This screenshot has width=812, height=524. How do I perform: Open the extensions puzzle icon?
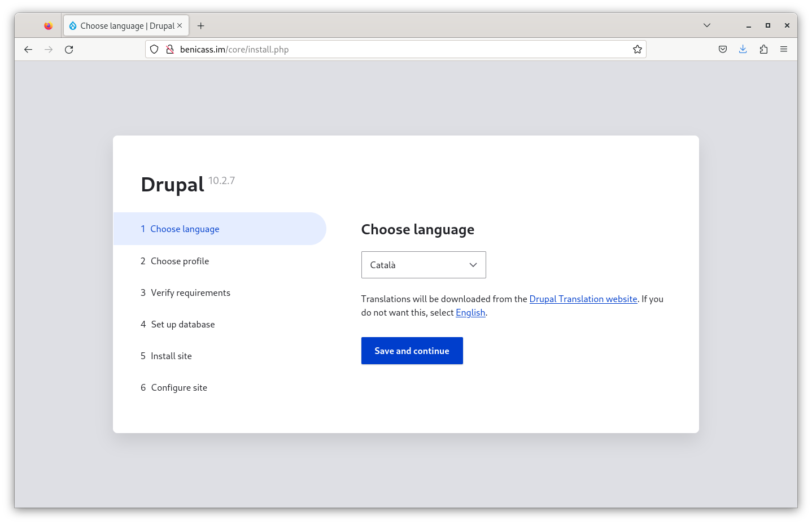click(x=763, y=50)
